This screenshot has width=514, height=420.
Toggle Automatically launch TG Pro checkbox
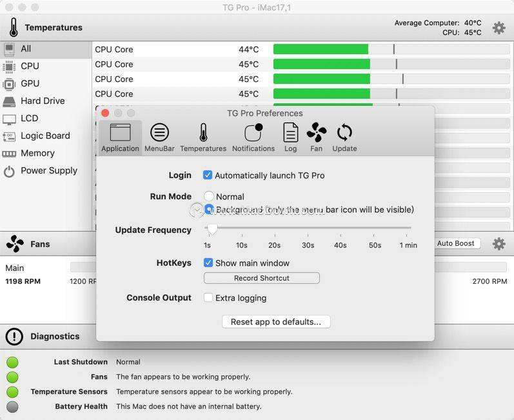(x=208, y=175)
